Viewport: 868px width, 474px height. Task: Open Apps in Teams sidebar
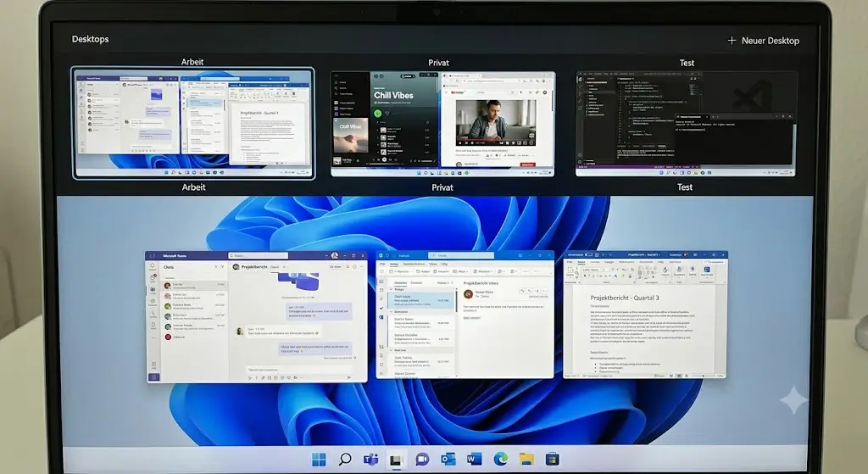pos(154,365)
